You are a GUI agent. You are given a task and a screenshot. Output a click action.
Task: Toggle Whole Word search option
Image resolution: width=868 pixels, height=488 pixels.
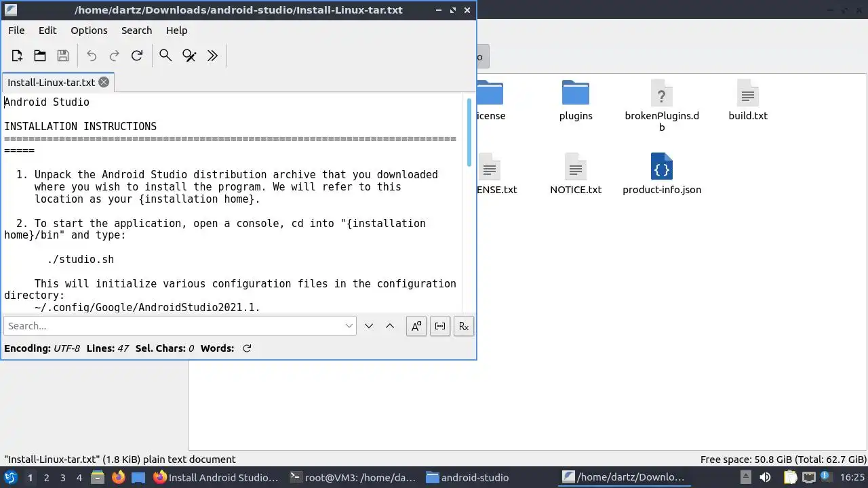[x=440, y=326]
